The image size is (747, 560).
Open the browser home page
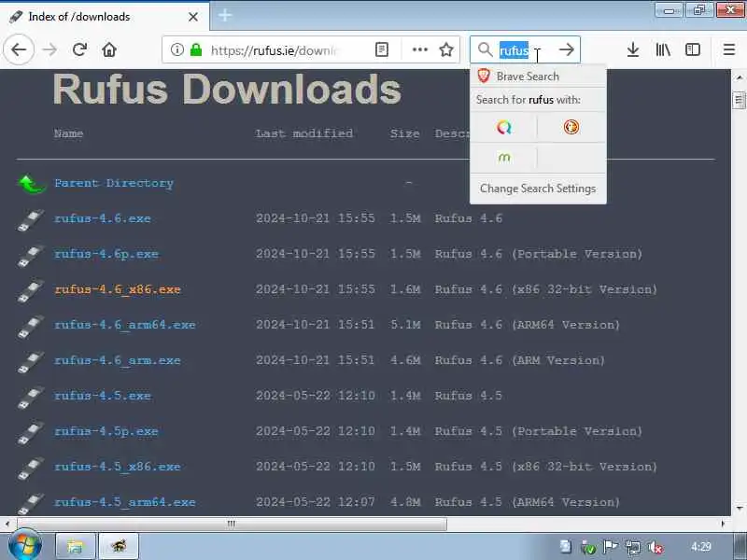pos(109,49)
